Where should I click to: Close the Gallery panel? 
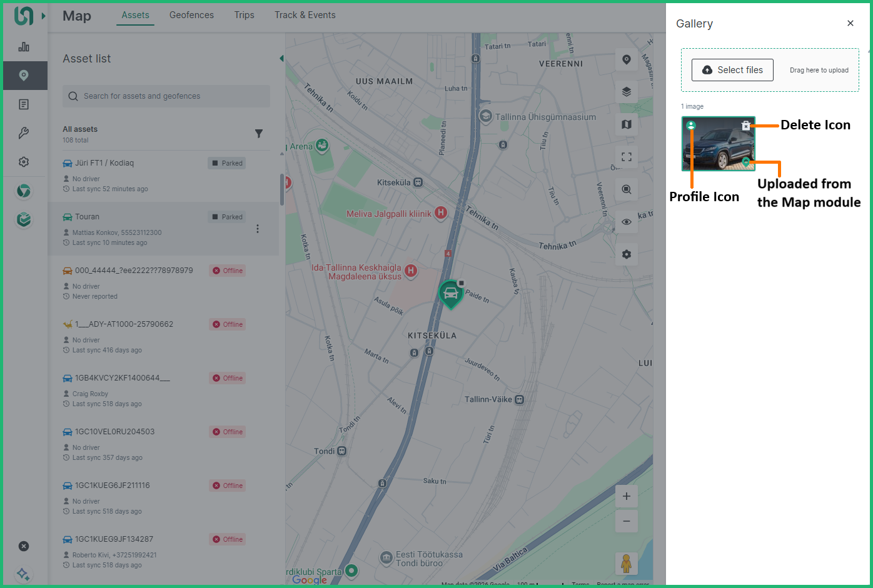coord(850,23)
